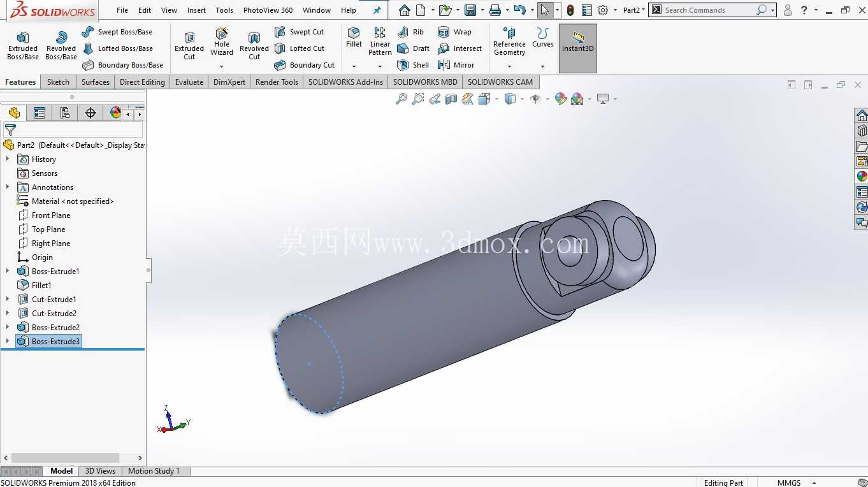The width and height of the screenshot is (868, 487).
Task: Expand the History node
Action: (8, 159)
